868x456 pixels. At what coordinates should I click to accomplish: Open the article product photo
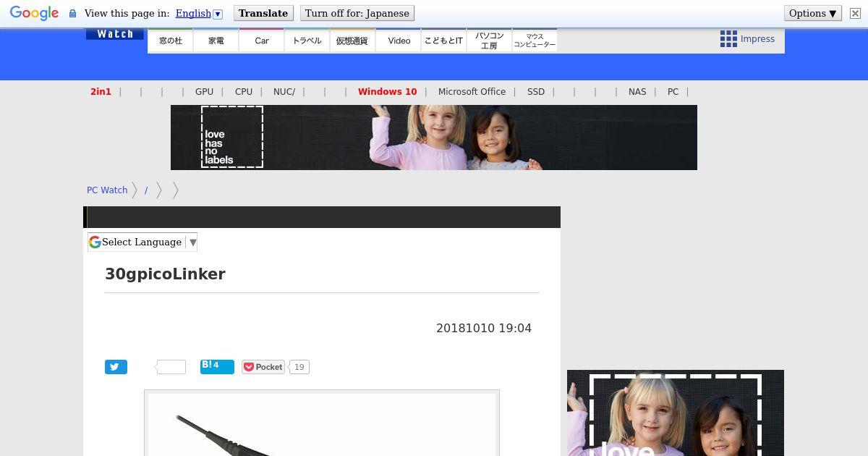pos(322,423)
